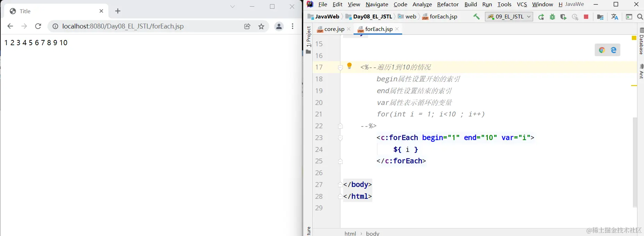Image resolution: width=644 pixels, height=236 pixels.
Task: Open the Navigate menu
Action: click(x=377, y=4)
